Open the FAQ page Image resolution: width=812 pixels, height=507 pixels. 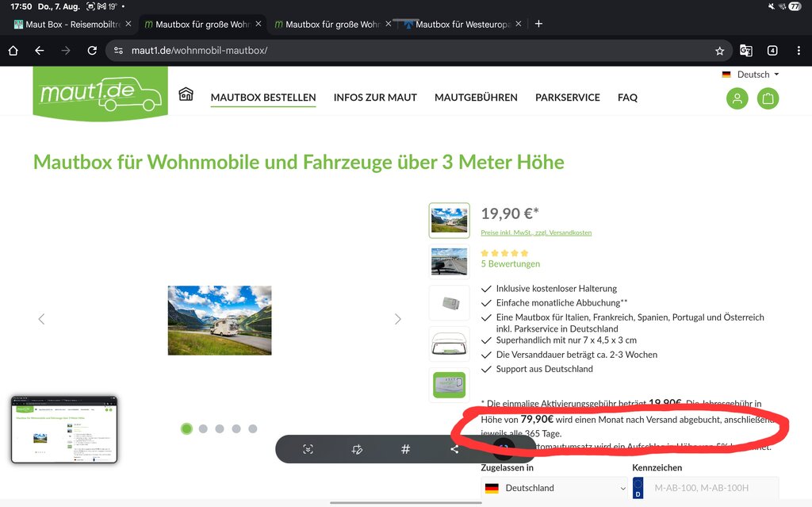(x=628, y=98)
